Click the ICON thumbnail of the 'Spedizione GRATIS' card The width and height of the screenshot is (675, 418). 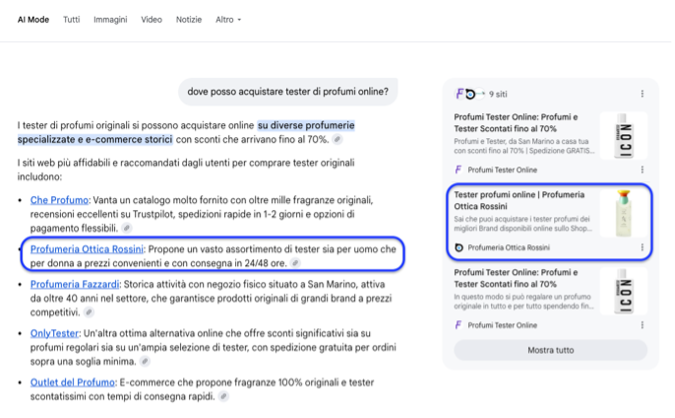coord(623,136)
